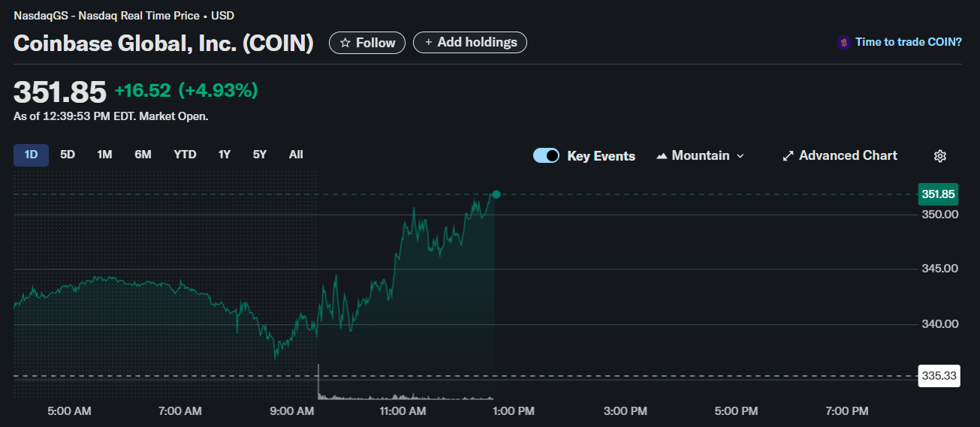Click the NasdaqGS Real Time Price text
Screen dimensions: 980x427
click(x=123, y=15)
